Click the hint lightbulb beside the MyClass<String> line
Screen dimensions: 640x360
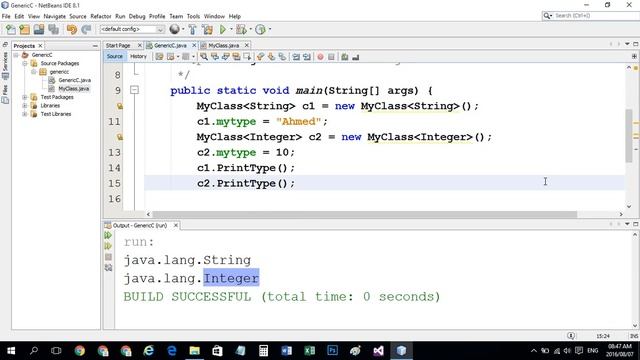point(120,106)
